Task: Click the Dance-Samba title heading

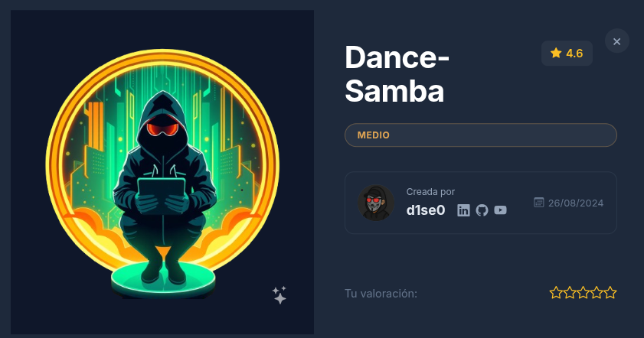Action: coord(397,74)
